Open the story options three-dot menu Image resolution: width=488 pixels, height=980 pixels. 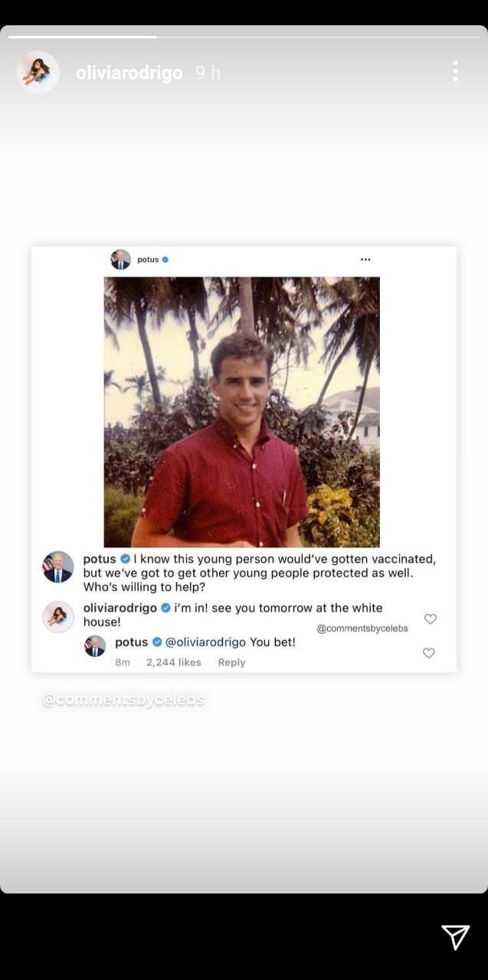click(455, 72)
